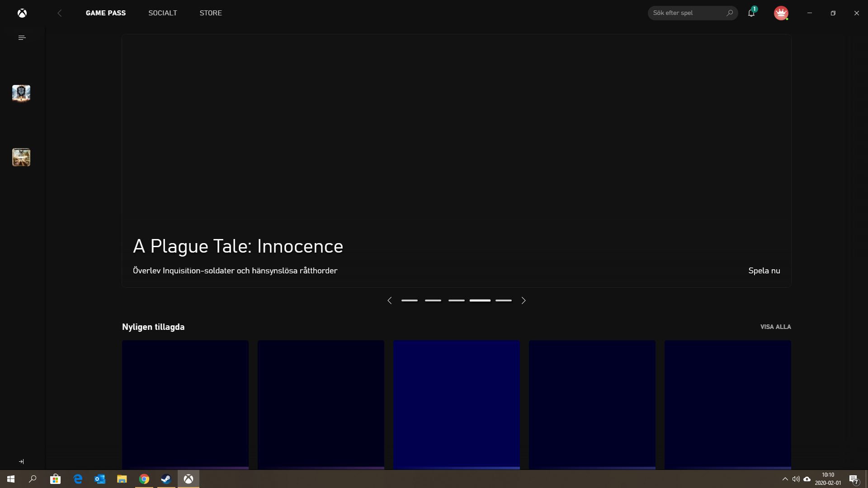Open the fifth recently added game card
Image resolution: width=868 pixels, height=488 pixels.
[x=728, y=405]
